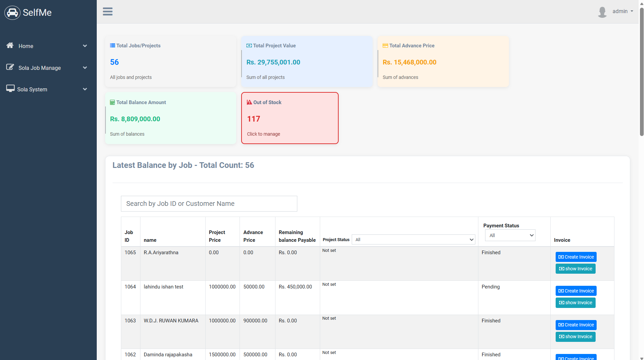
Task: Focus the Search by Job ID field
Action: (209, 204)
